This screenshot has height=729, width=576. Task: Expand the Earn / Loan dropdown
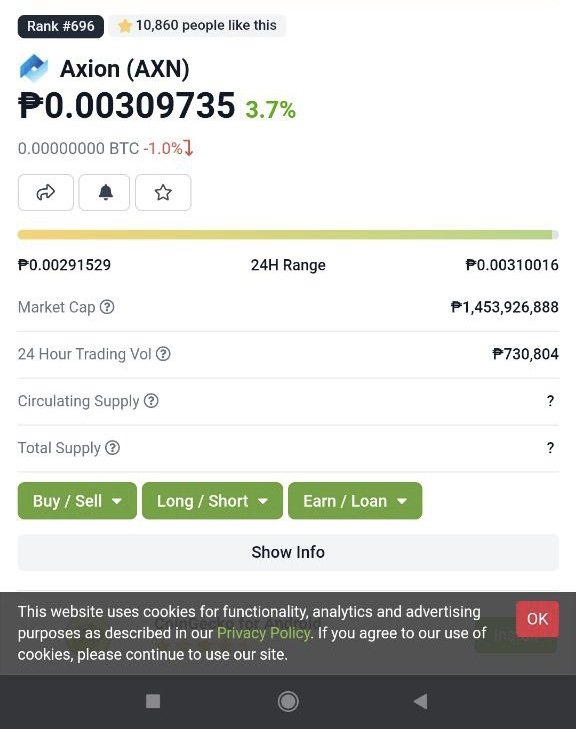(x=355, y=501)
